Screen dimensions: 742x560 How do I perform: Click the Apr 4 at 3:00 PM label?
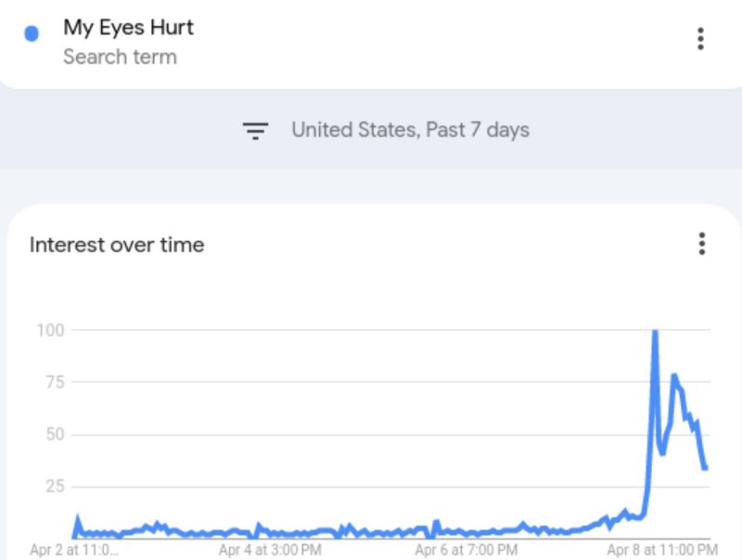click(x=270, y=550)
